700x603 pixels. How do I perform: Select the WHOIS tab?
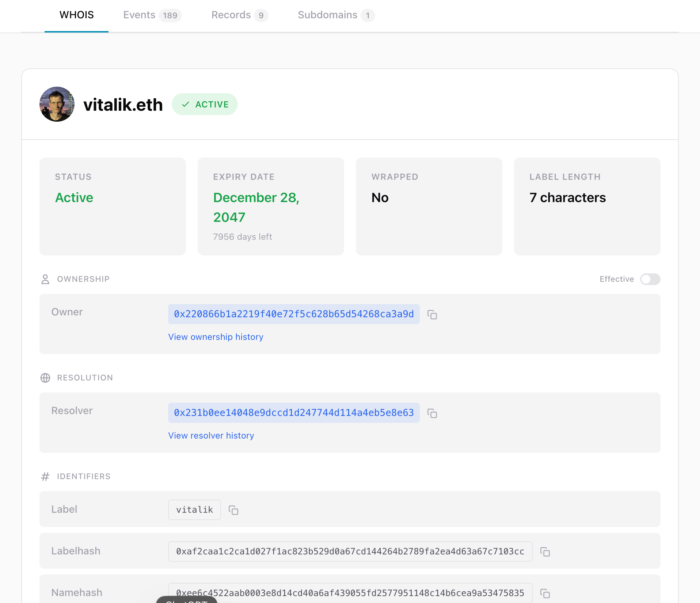click(x=76, y=15)
